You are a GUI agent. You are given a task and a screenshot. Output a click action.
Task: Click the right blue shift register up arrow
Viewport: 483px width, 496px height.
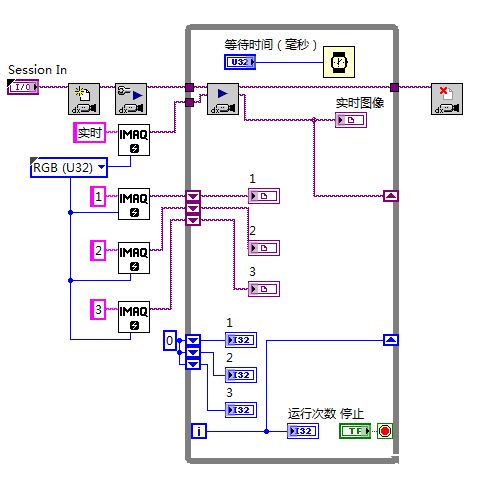pyautogui.click(x=391, y=340)
